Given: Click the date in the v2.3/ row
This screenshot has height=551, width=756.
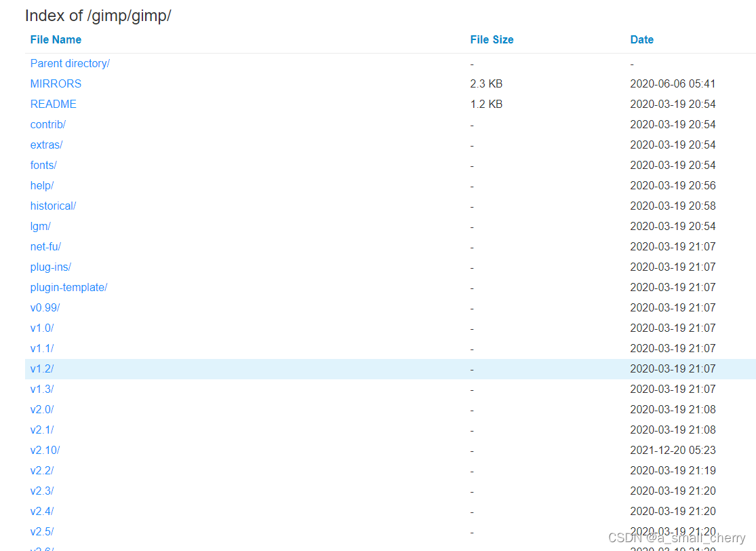Looking at the screenshot, I should point(673,491).
